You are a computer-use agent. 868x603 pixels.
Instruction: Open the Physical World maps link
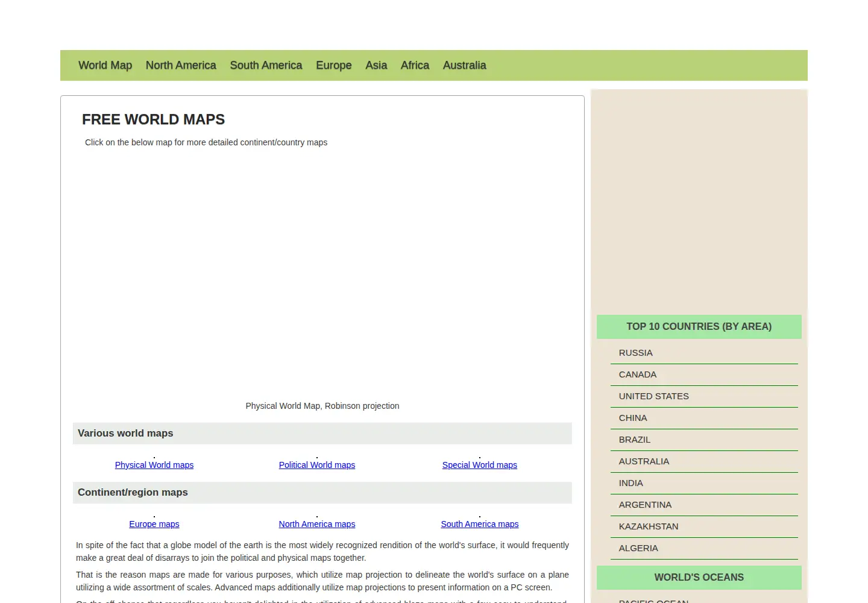[x=154, y=465]
